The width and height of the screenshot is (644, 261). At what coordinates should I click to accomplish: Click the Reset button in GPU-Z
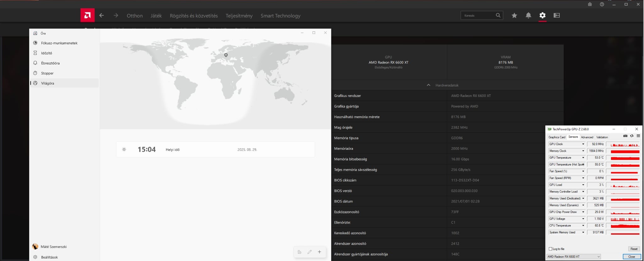(634, 249)
